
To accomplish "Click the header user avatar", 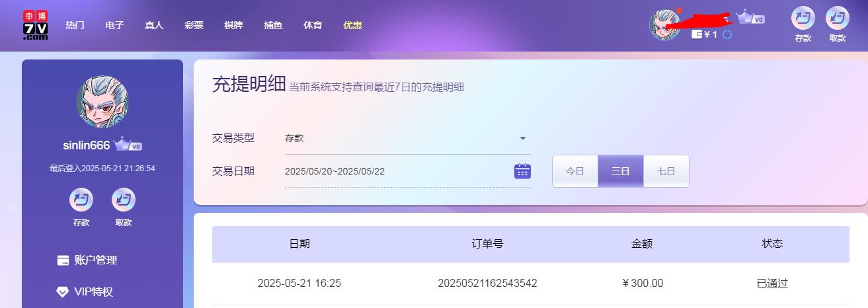I will point(665,25).
